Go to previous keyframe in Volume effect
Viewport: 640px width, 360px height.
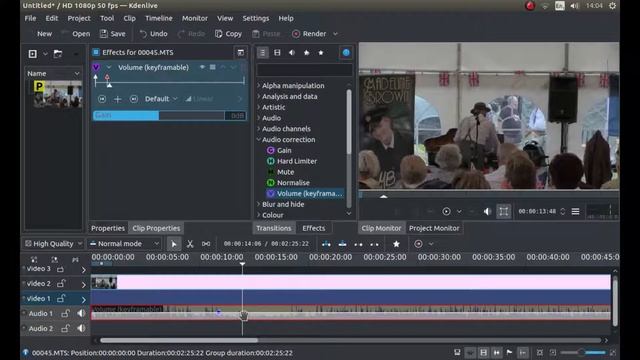tap(102, 99)
